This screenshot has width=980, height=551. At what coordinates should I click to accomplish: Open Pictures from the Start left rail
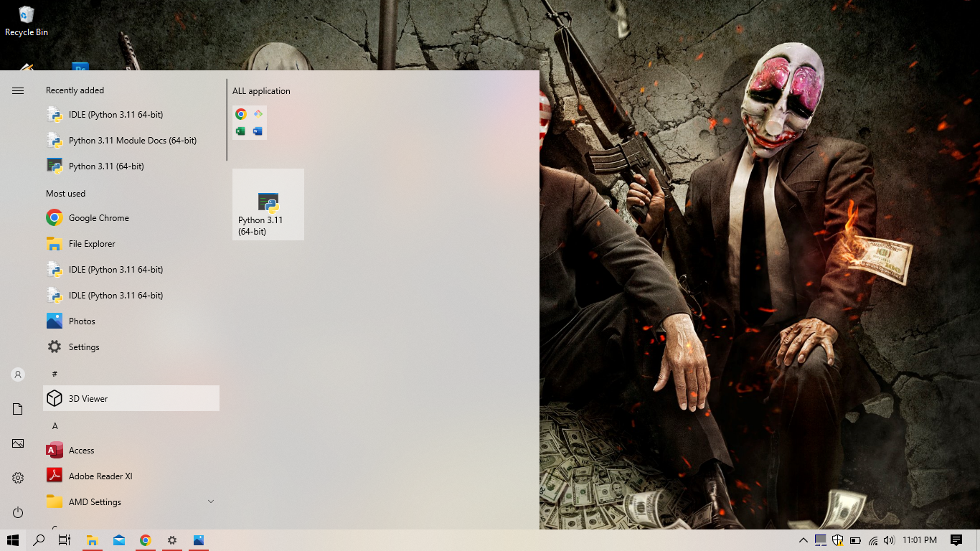click(x=18, y=443)
